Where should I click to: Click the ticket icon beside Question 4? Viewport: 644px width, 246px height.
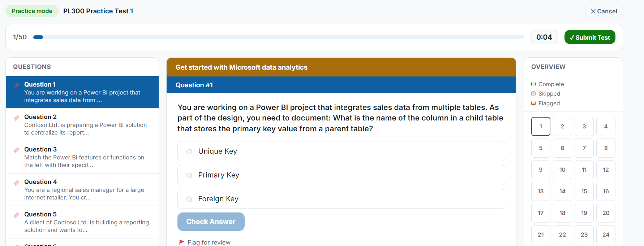point(16,183)
